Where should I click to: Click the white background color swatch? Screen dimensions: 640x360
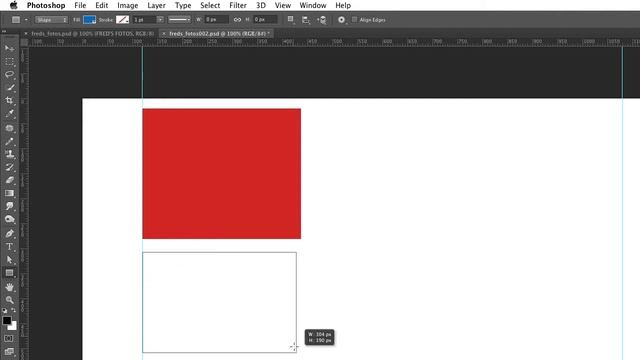(x=13, y=326)
